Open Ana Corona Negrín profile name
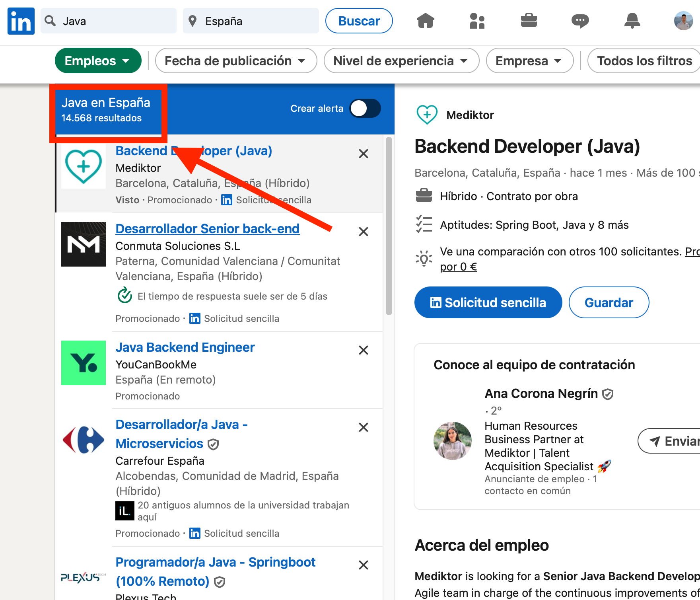This screenshot has width=700, height=600. coord(541,394)
